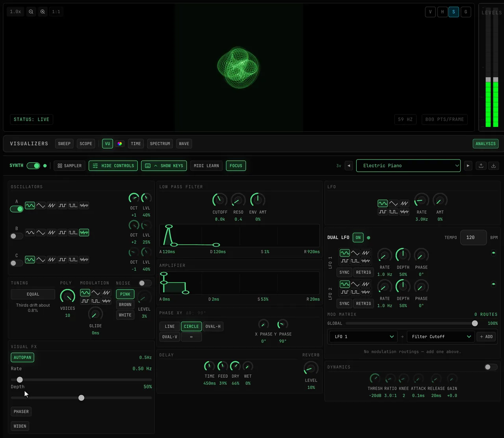504x438 pixels.
Task: Select the infinity phase XY shape
Action: coord(191,337)
